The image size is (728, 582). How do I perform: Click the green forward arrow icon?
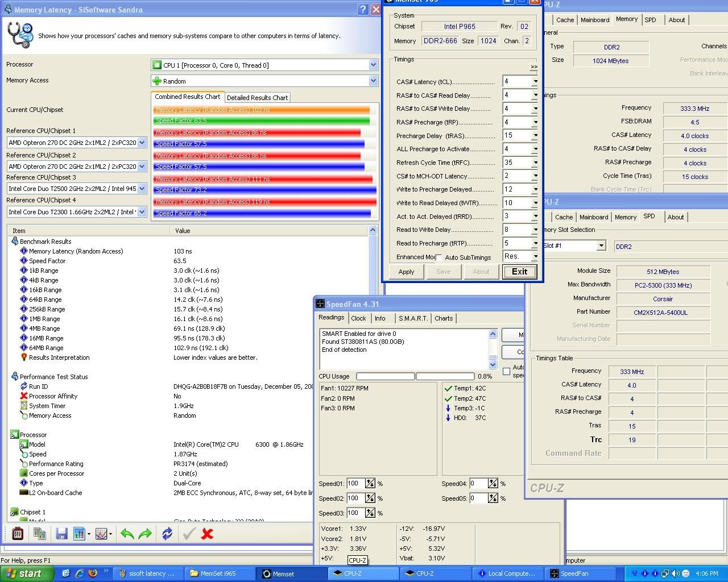tap(145, 534)
